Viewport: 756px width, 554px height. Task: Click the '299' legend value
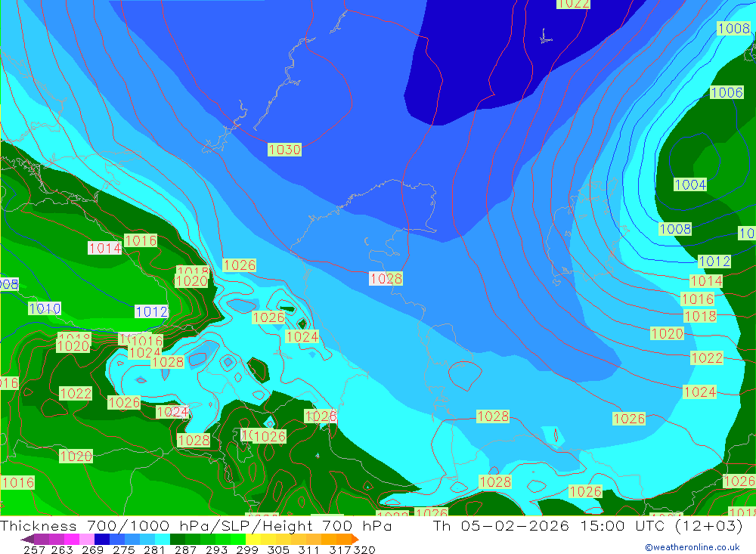click(x=247, y=549)
